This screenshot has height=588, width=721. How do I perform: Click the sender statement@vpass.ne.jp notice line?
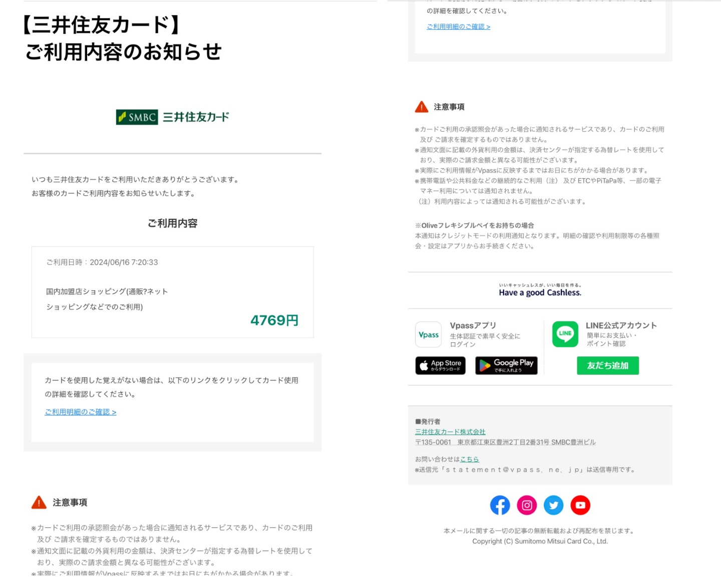(525, 469)
